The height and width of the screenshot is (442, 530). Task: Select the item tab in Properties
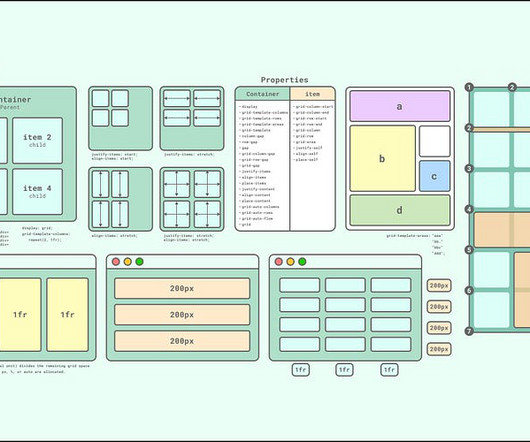(313, 94)
